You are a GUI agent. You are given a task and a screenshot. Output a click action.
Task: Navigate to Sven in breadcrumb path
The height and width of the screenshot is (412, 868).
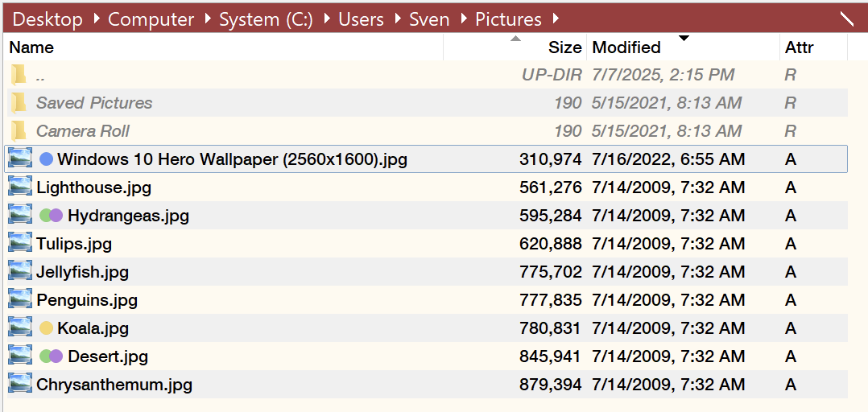[x=429, y=19]
